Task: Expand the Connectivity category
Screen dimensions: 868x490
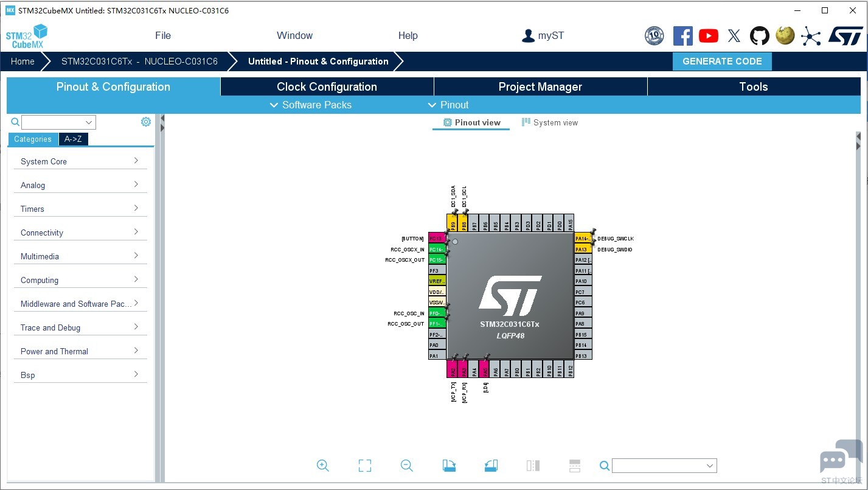Action: (80, 233)
